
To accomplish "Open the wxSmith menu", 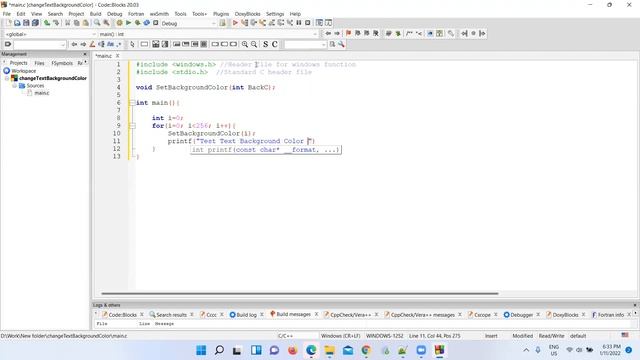I will click(x=159, y=14).
